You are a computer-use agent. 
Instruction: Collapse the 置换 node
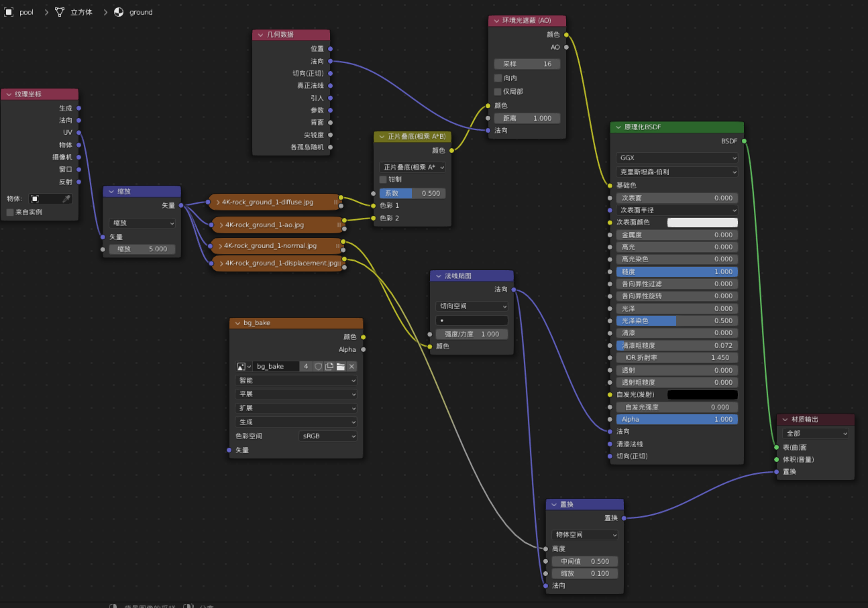tap(554, 505)
